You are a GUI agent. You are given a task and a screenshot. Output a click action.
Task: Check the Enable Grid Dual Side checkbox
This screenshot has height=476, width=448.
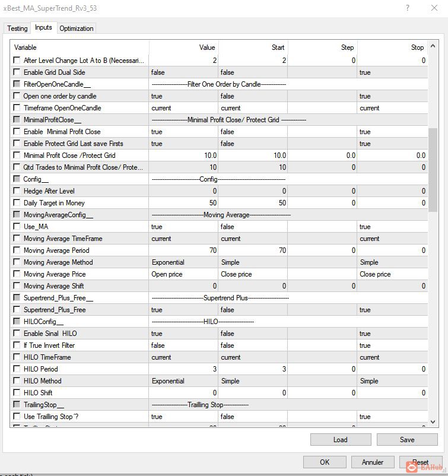pyautogui.click(x=17, y=72)
